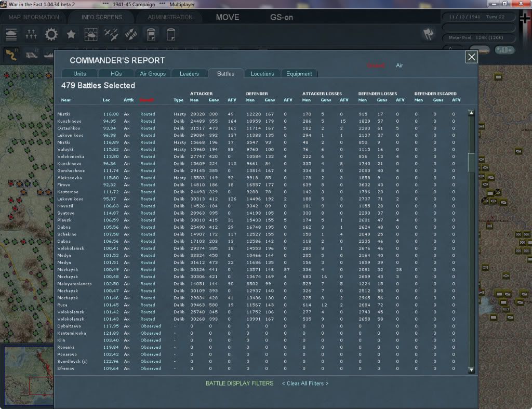Click the German cross emblem icon

(x=525, y=19)
